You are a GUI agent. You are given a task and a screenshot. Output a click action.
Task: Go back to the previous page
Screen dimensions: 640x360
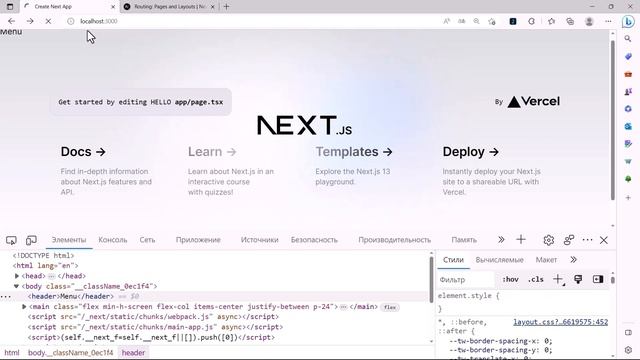point(11,21)
